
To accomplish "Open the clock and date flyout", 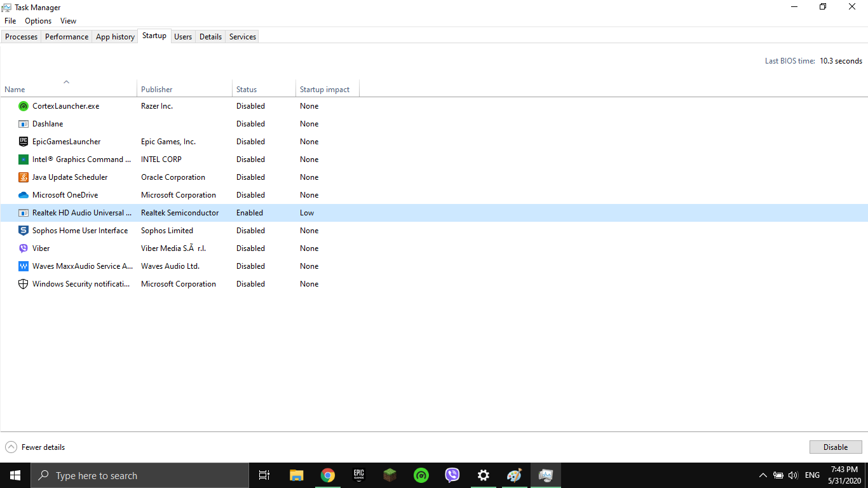I will (844, 475).
